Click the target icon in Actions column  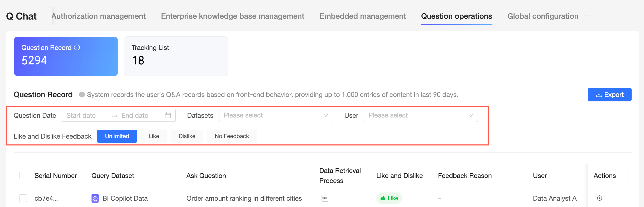point(599,198)
